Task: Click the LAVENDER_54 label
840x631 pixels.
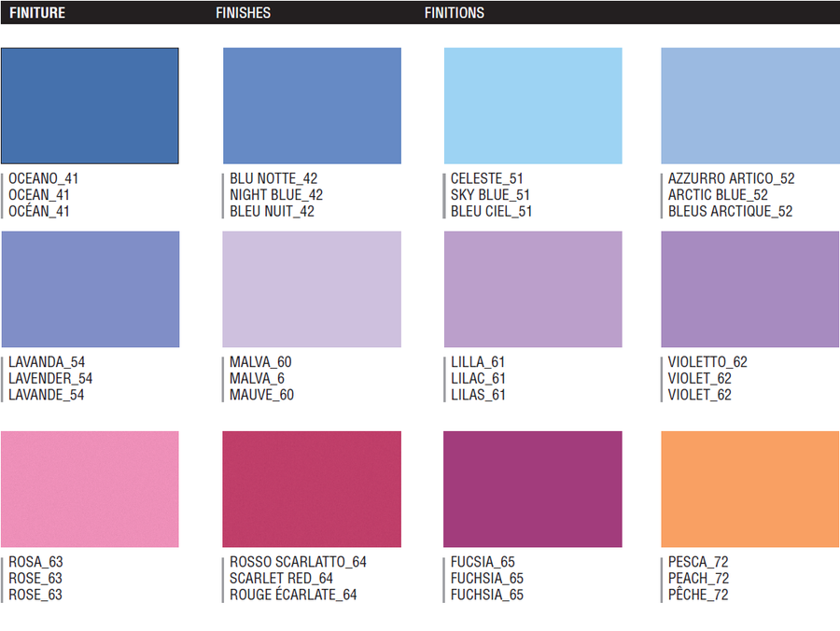Action: (x=50, y=379)
